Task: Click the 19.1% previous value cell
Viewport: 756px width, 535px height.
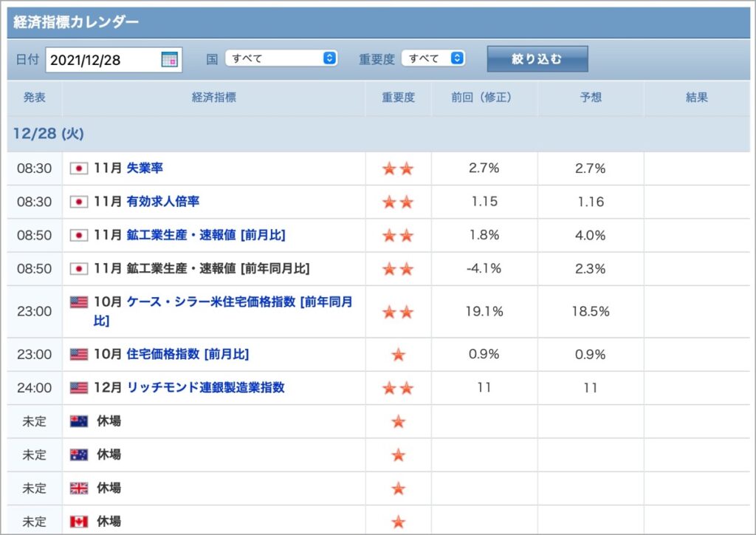Action: coord(484,312)
